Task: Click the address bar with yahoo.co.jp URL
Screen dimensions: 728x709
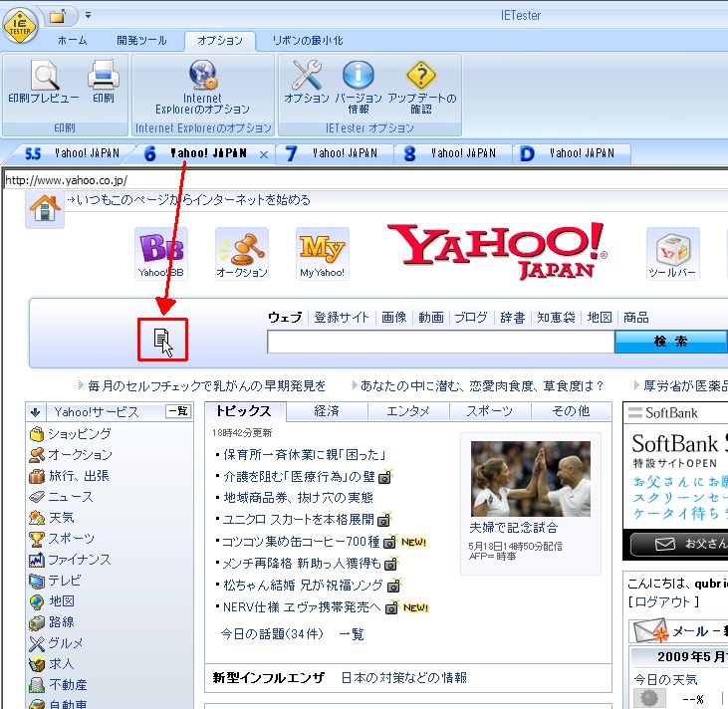Action: tap(364, 180)
